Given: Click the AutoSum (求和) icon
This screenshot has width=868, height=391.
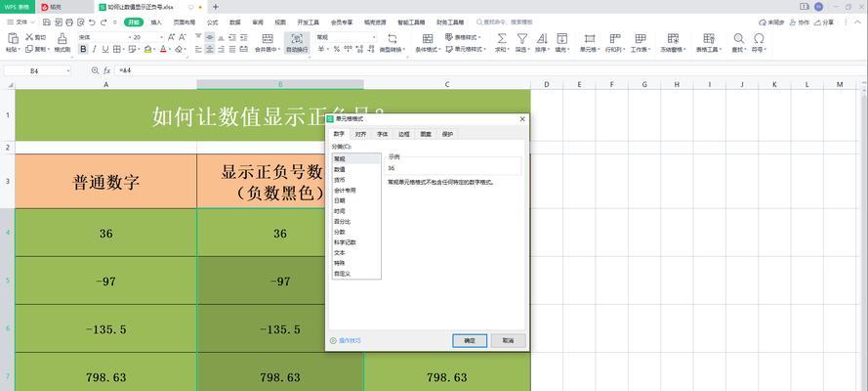Looking at the screenshot, I should click(501, 39).
